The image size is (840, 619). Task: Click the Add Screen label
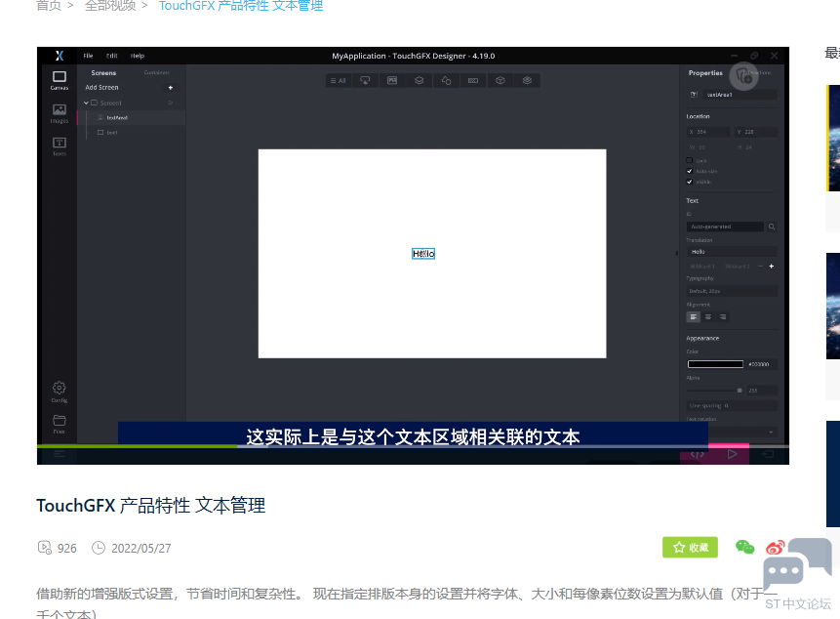(101, 87)
